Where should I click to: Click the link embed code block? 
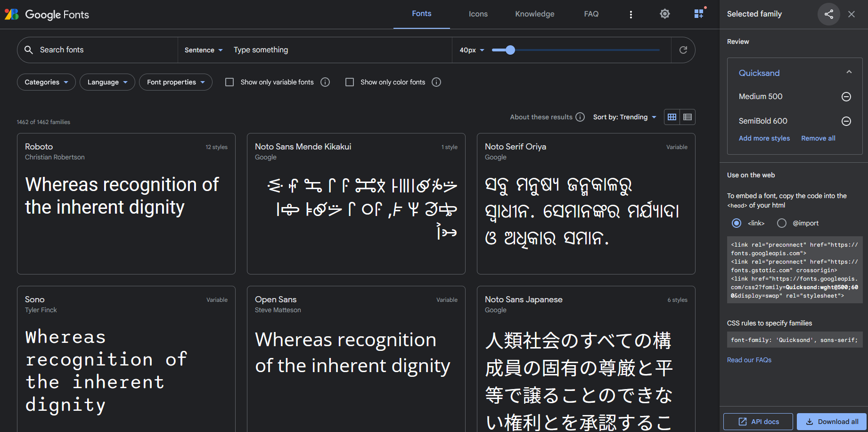795,270
